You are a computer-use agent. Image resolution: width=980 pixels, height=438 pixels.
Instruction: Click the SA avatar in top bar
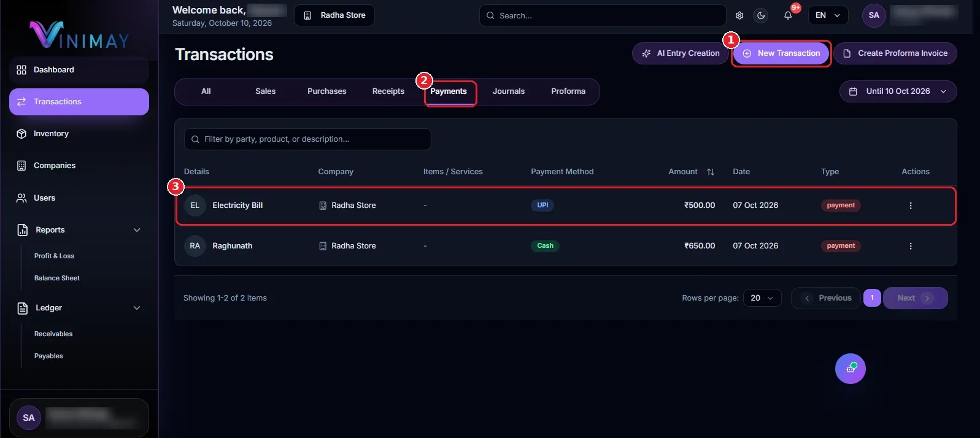coord(874,15)
